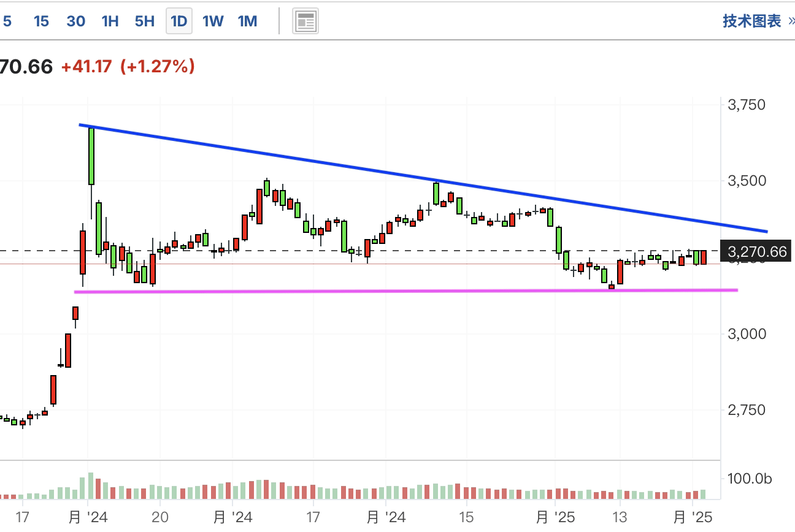Click the +41.17 price change value
Viewport: 795px width, 532px height.
click(x=86, y=66)
